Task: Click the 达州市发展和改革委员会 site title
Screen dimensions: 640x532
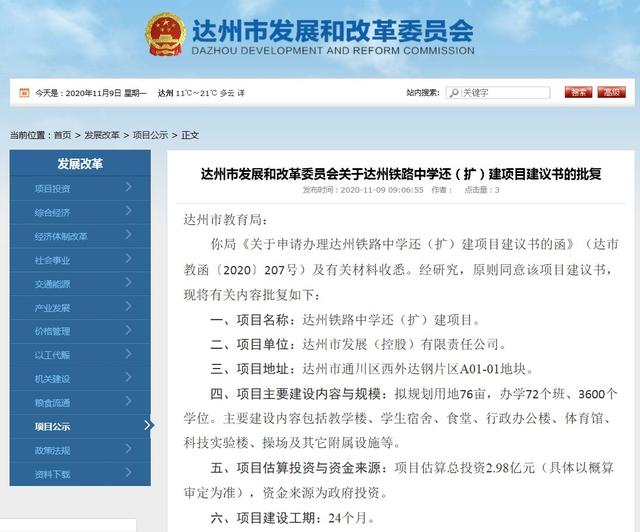Action: tap(333, 31)
